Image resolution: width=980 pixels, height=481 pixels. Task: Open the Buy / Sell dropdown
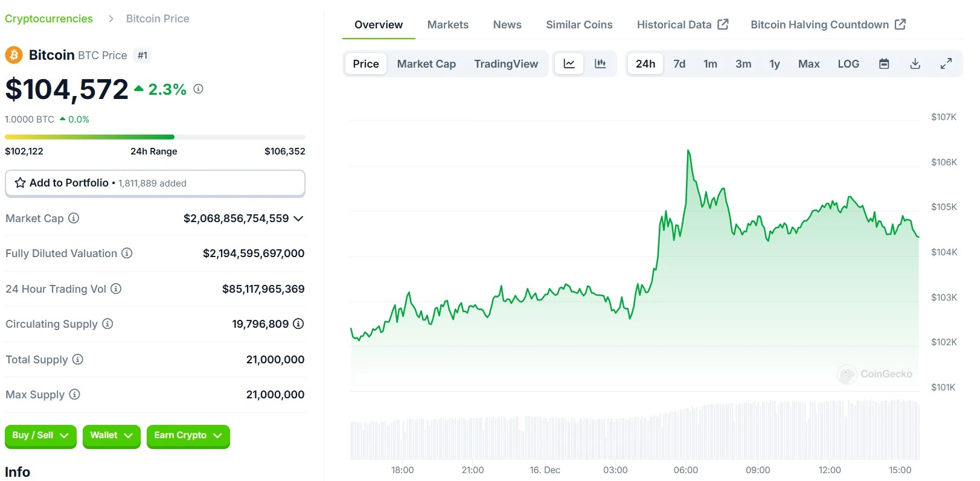40,436
